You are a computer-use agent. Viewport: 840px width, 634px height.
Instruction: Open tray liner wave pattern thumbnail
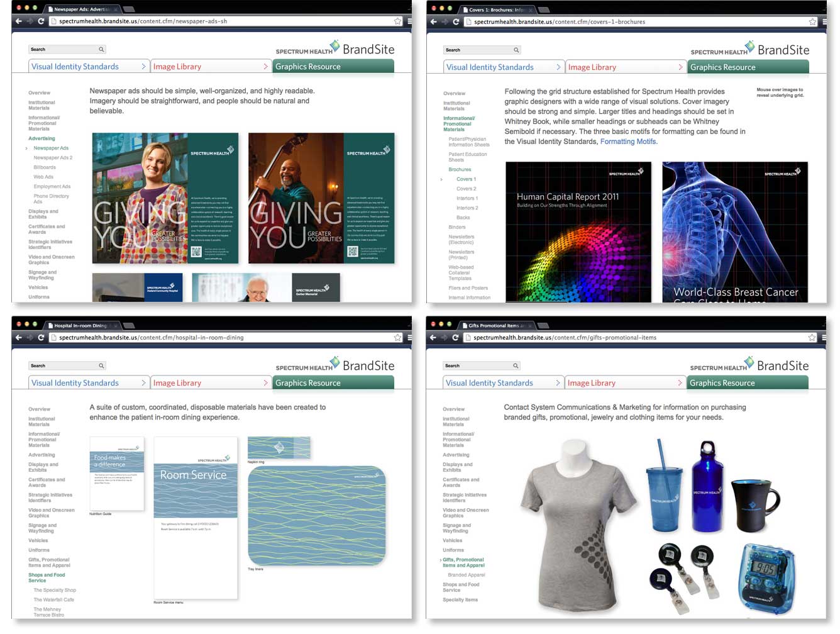(317, 516)
